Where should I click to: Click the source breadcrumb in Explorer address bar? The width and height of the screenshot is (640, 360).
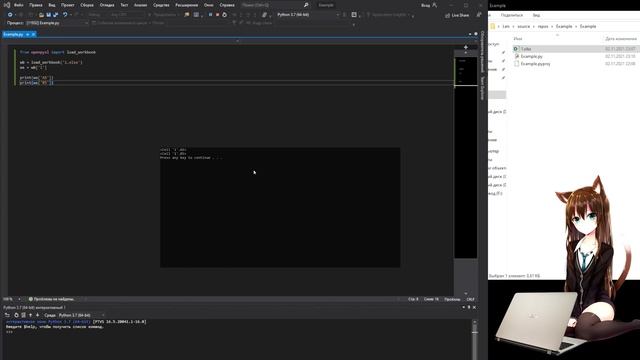[x=523, y=27]
